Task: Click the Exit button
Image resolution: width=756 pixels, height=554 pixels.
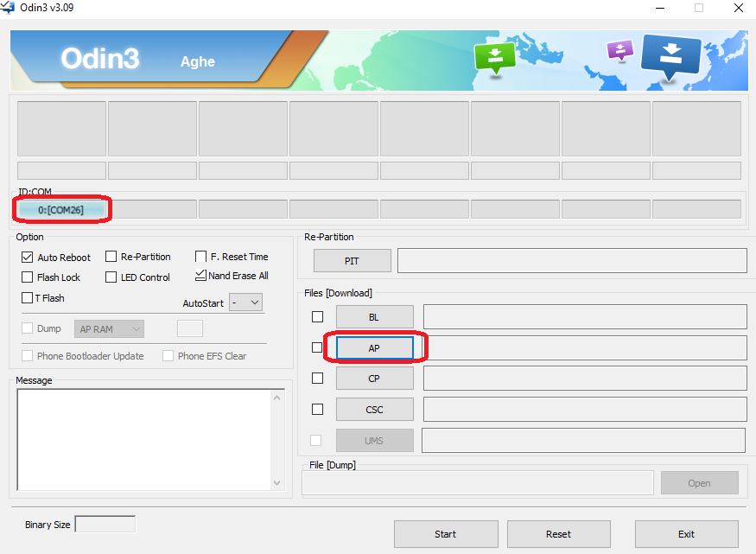Action: [687, 534]
